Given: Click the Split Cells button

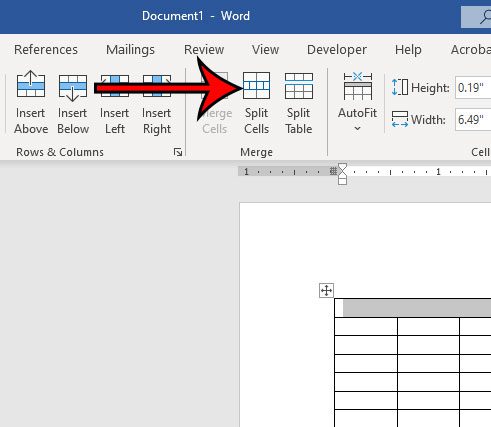Looking at the screenshot, I should pyautogui.click(x=256, y=102).
